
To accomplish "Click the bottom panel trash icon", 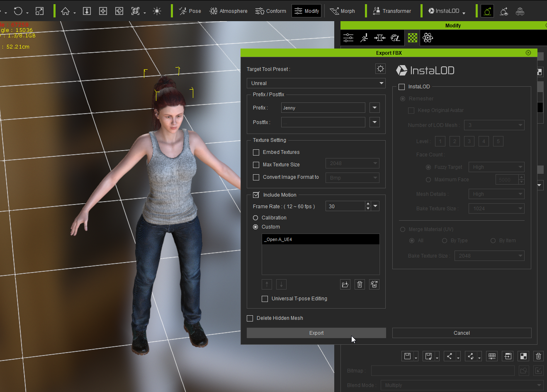I will tap(538, 356).
